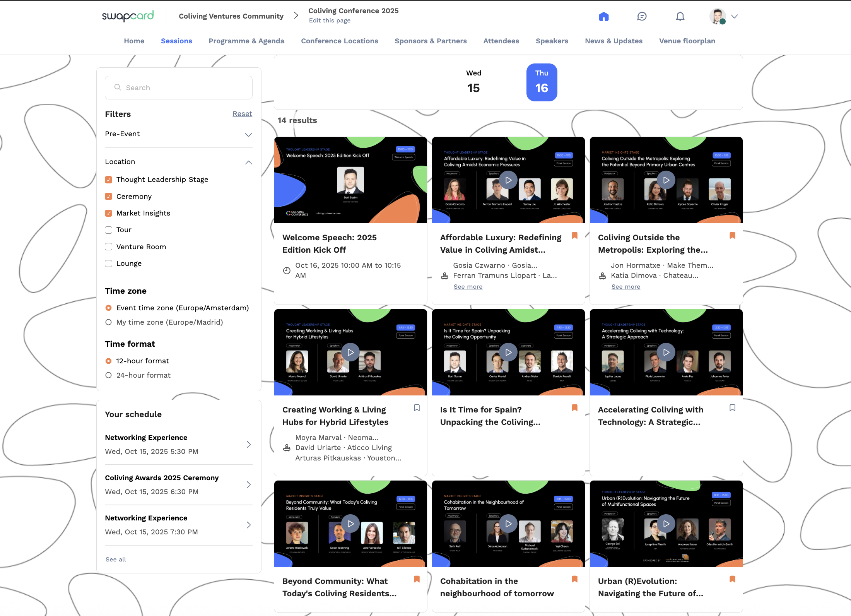Play the Is It Time for Spain video
This screenshot has width=851, height=616.
[508, 352]
